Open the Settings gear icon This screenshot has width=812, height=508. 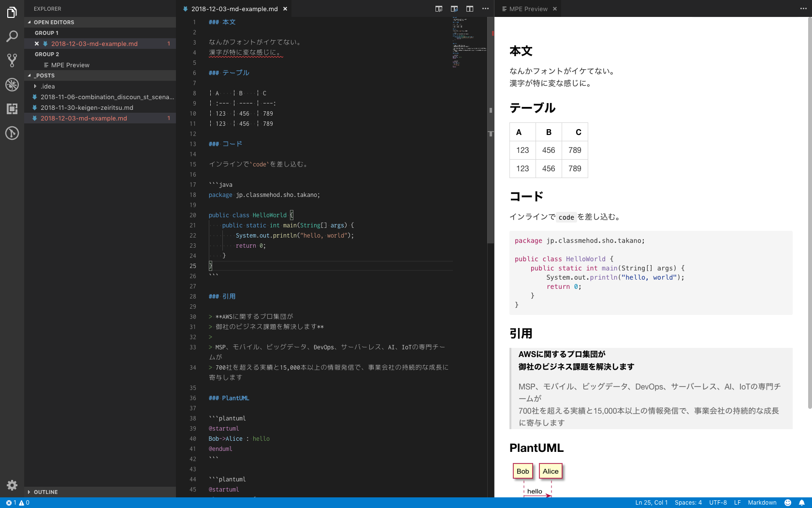click(12, 485)
